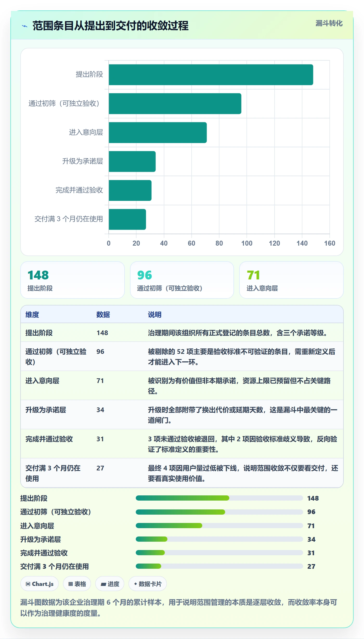Click the footer note about 漏斗图数据
Screen dimensions: 364x639
(x=179, y=608)
